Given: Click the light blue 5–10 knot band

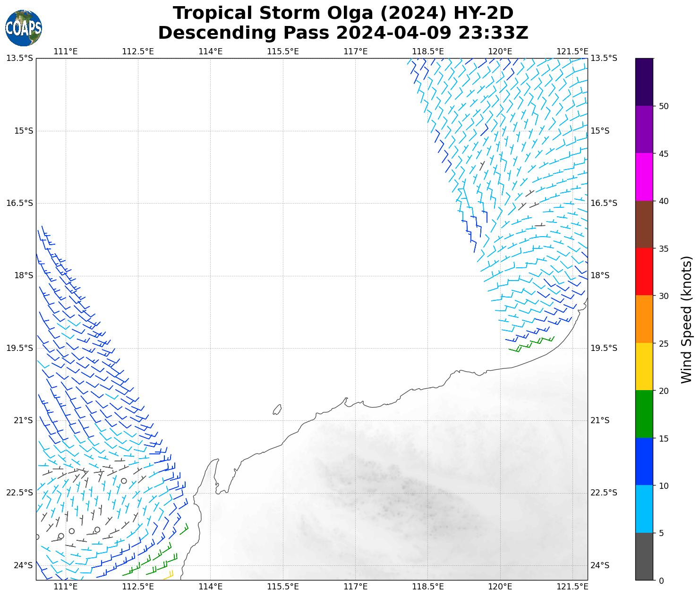Looking at the screenshot, I should coord(644,509).
